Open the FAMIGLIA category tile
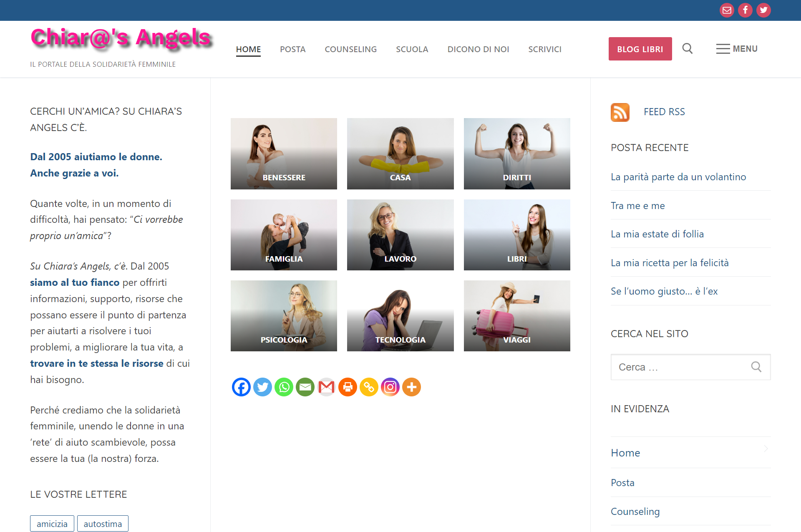This screenshot has width=801, height=532. (x=284, y=235)
